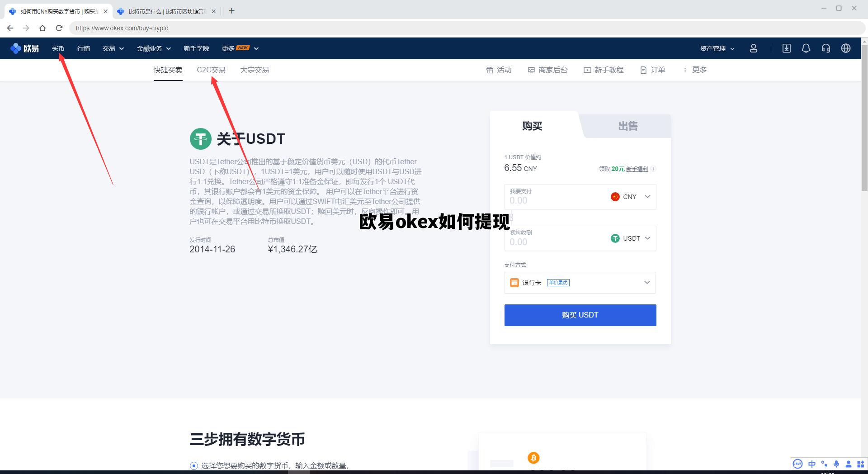Click the user account profile icon
This screenshot has width=868, height=474.
pyautogui.click(x=754, y=48)
